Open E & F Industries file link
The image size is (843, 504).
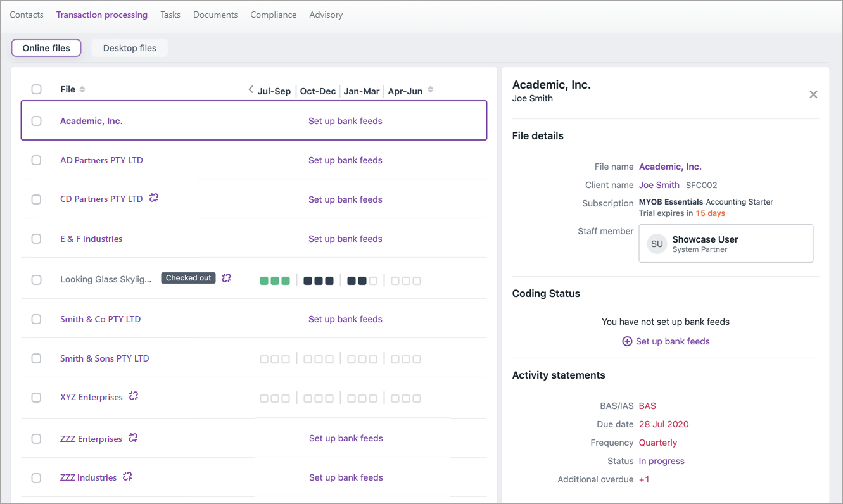coord(91,239)
